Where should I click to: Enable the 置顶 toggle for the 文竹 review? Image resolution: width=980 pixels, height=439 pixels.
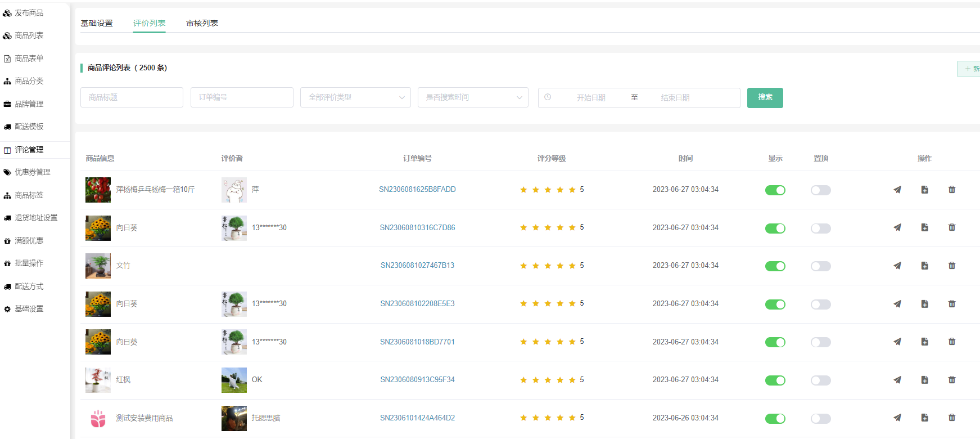click(820, 266)
